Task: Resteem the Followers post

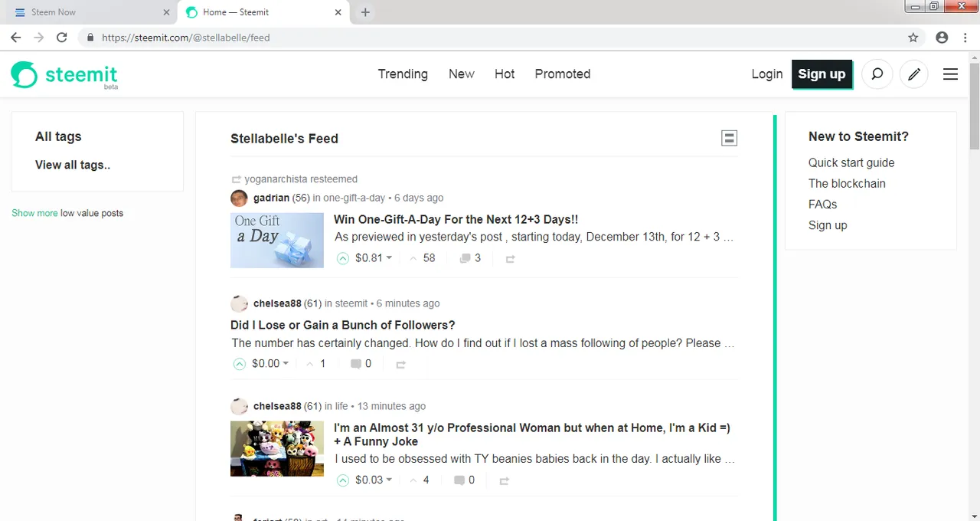Action: pyautogui.click(x=400, y=365)
